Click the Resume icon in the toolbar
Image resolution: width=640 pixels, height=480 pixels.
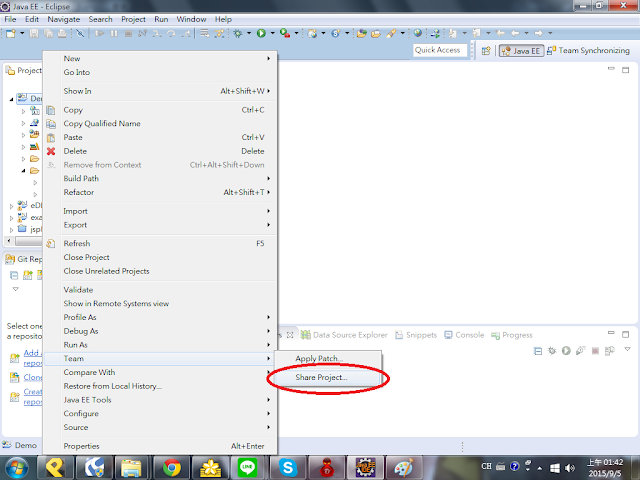tap(99, 33)
